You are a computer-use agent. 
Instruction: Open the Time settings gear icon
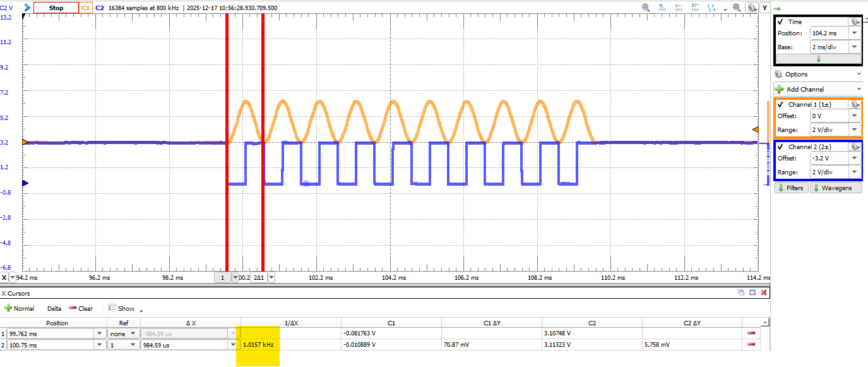[853, 21]
